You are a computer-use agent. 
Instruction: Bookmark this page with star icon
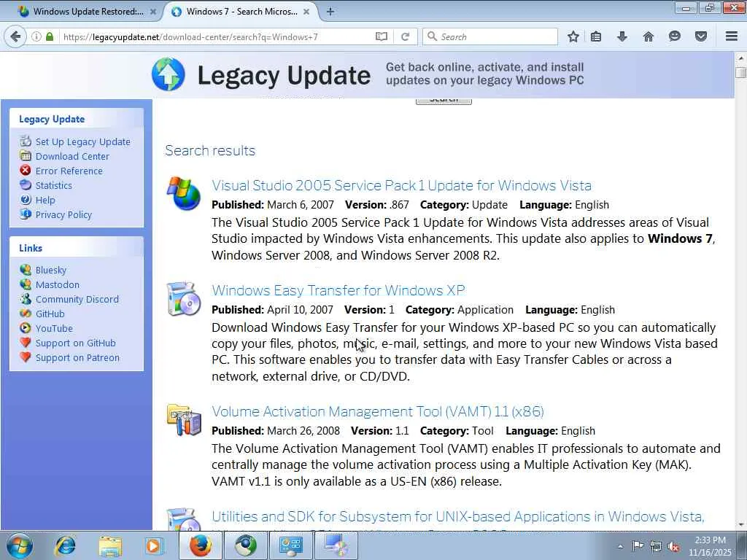click(x=573, y=36)
